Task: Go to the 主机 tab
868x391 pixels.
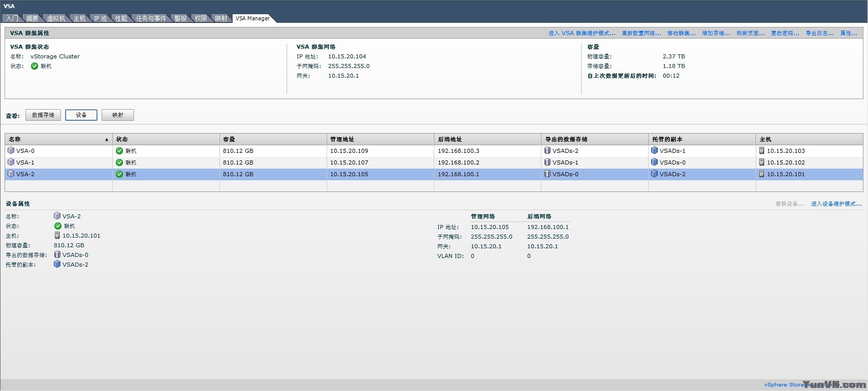Action: pos(80,18)
